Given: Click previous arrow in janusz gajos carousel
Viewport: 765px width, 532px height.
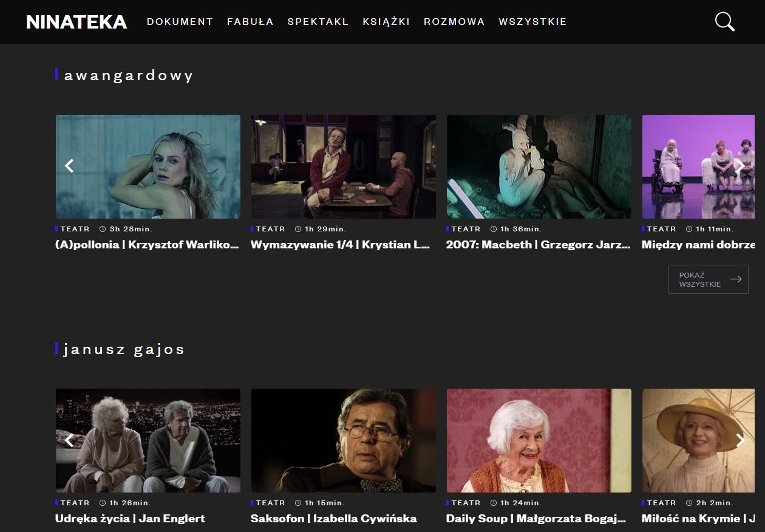Looking at the screenshot, I should [x=69, y=440].
